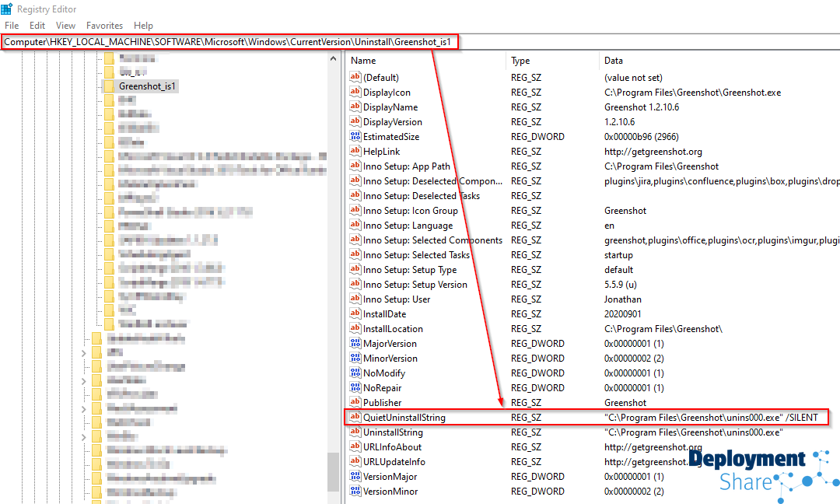Select the URLUpdateInfo entry name
This screenshot has height=504, width=840.
click(x=394, y=462)
